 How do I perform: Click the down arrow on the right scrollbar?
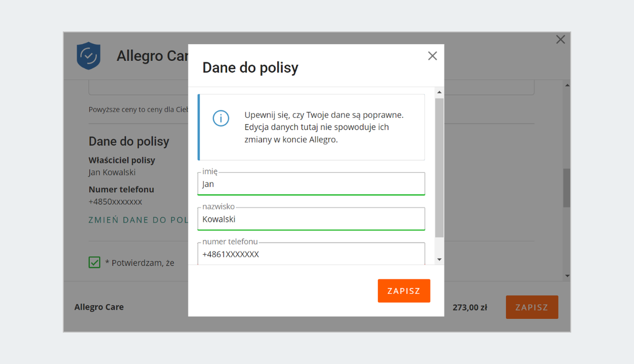pyautogui.click(x=567, y=275)
